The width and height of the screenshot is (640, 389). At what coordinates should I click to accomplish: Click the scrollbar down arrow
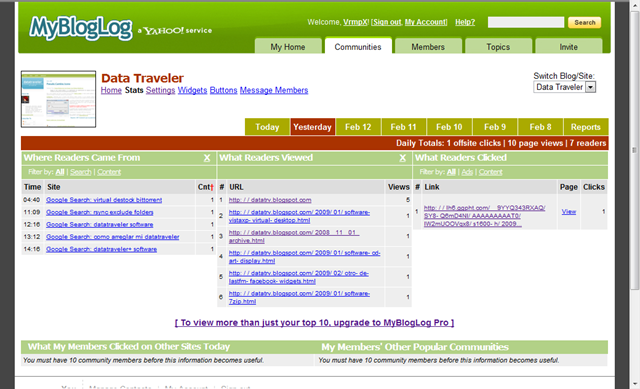pos(634,384)
